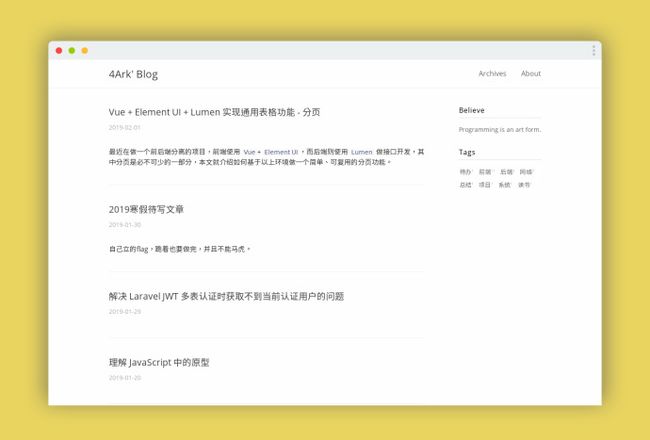The width and height of the screenshot is (650, 440).
Task: Open the About nav item
Action: (x=531, y=73)
